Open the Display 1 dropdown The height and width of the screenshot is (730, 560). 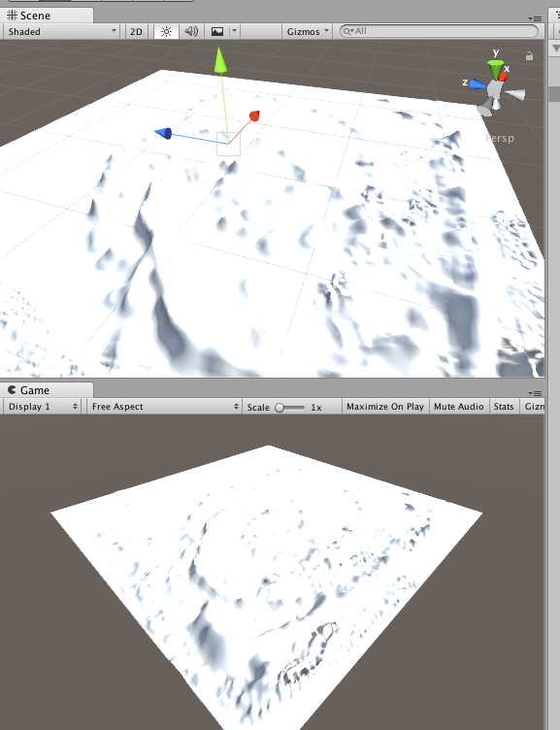pyautogui.click(x=42, y=407)
